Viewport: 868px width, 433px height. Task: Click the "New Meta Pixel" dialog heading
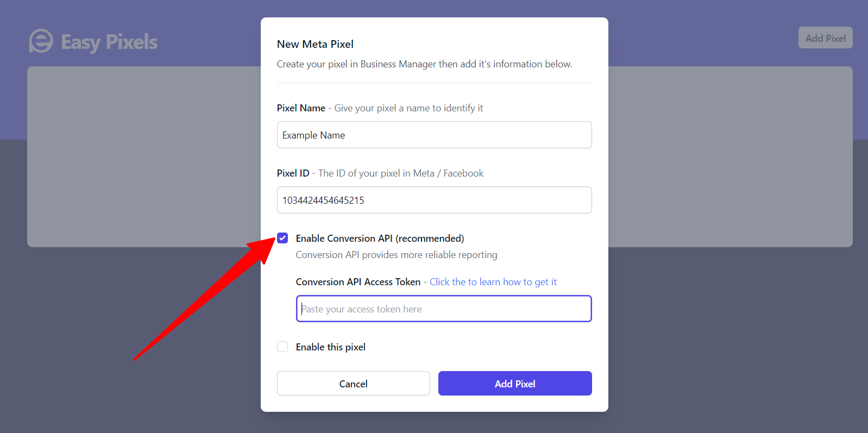(315, 44)
